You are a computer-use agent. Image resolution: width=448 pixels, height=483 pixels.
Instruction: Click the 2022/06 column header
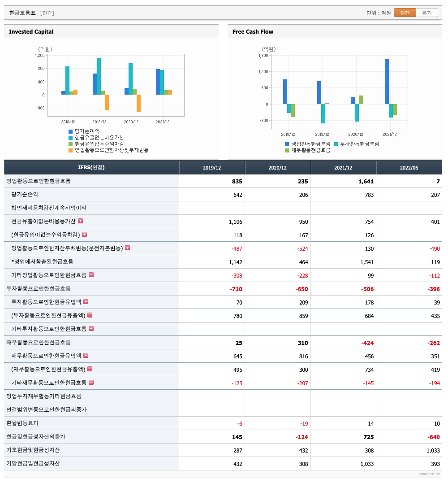[x=409, y=168]
